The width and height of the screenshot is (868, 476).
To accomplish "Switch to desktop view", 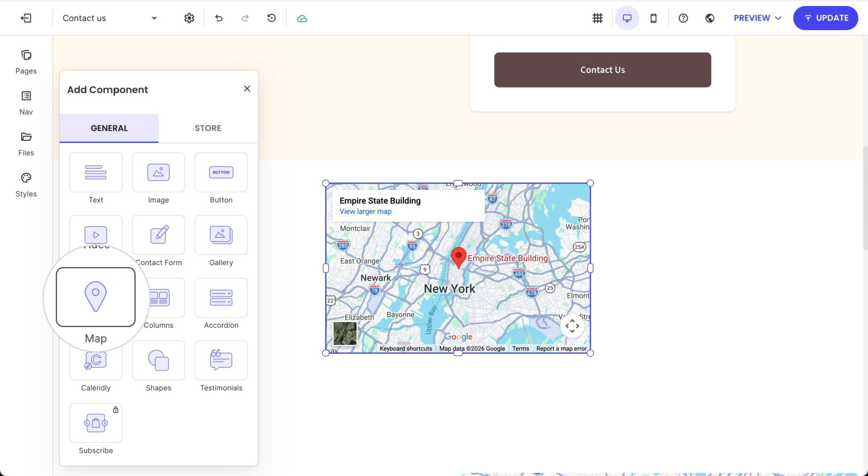I will [x=627, y=18].
